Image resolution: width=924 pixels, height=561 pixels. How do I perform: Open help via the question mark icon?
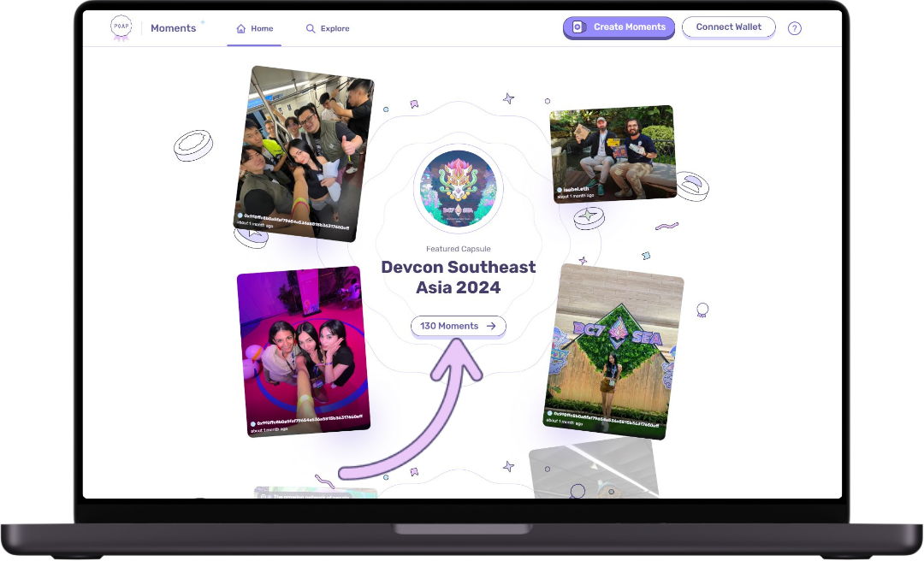(794, 27)
